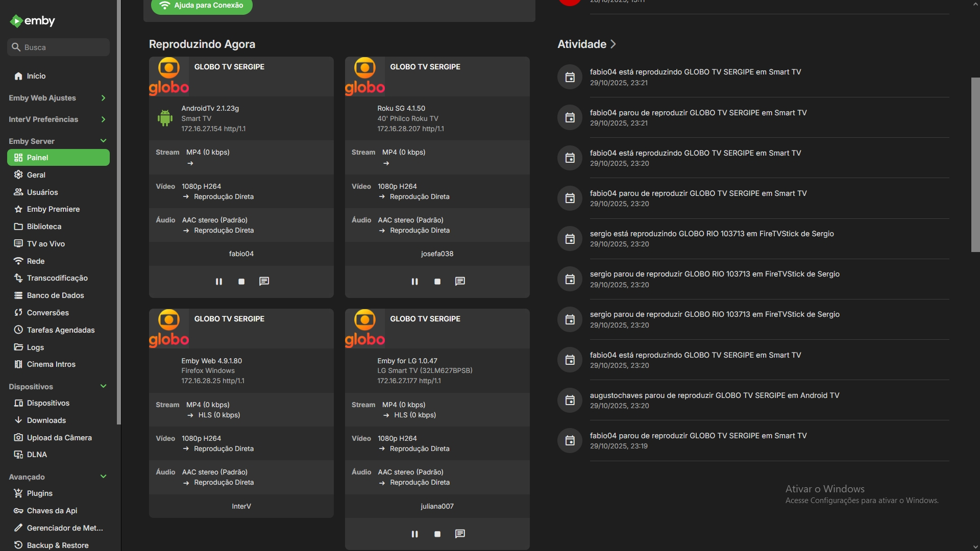Stop josefa038's playback session
Viewport: 980px width, 551px height.
pos(437,282)
